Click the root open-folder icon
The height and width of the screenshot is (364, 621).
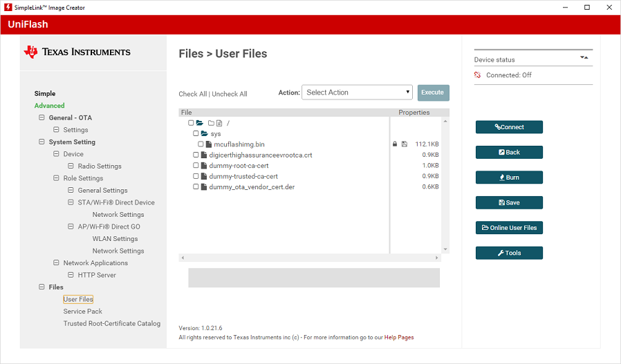(200, 123)
